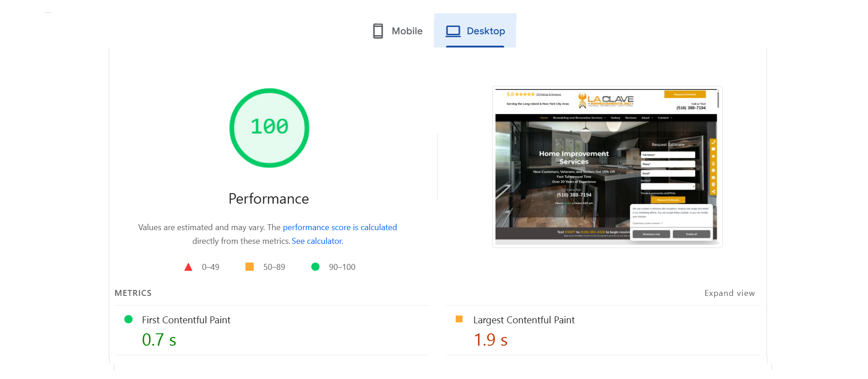This screenshot has width=868, height=379.
Task: Click the green 100 performance score gauge
Action: tap(269, 128)
